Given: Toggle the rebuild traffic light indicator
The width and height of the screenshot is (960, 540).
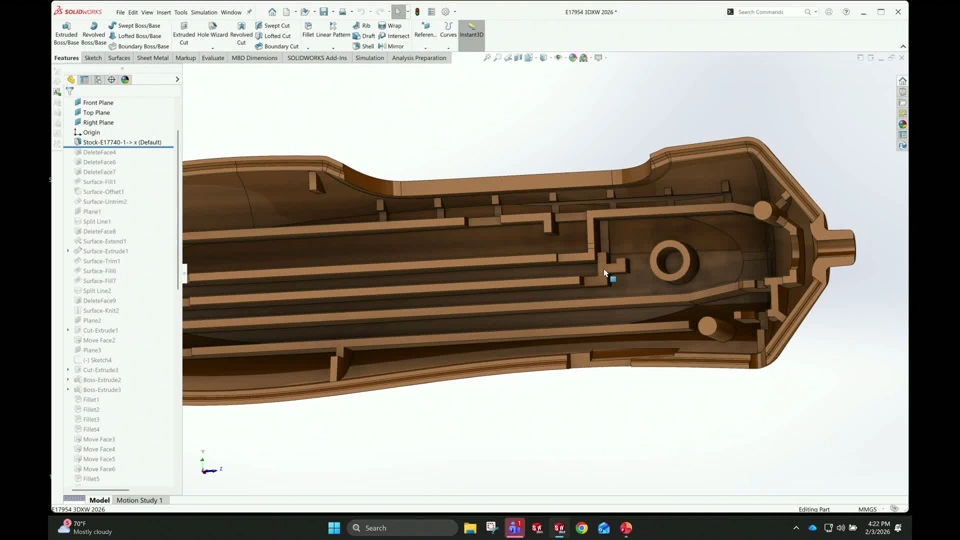Looking at the screenshot, I should point(417,12).
